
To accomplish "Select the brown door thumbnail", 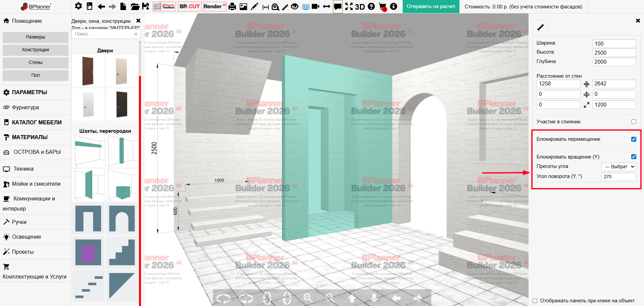I will (x=88, y=71).
